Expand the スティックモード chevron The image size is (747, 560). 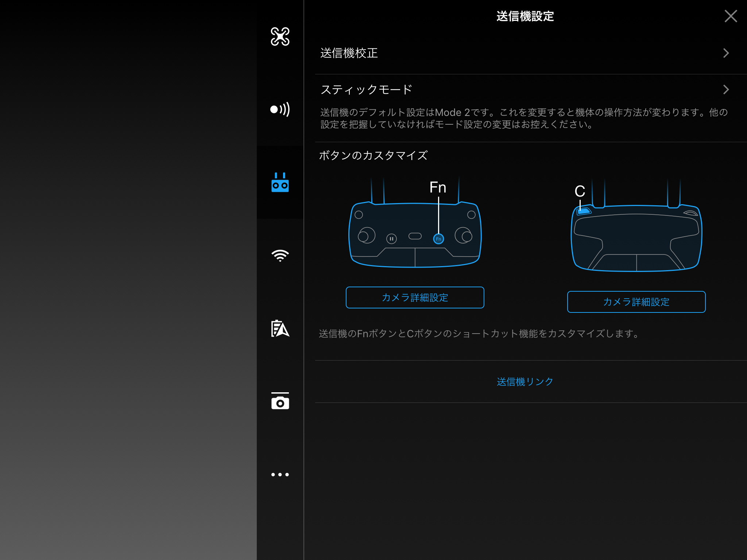(726, 90)
